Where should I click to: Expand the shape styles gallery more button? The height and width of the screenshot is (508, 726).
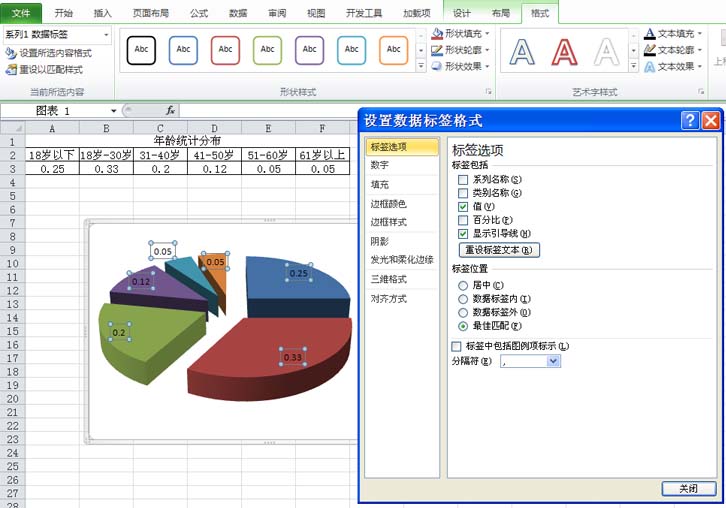coord(420,66)
